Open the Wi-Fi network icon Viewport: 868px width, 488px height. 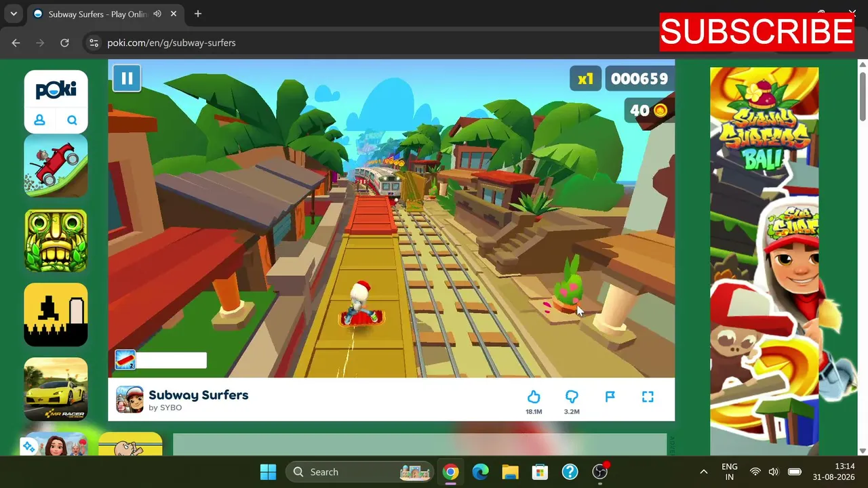tap(755, 472)
